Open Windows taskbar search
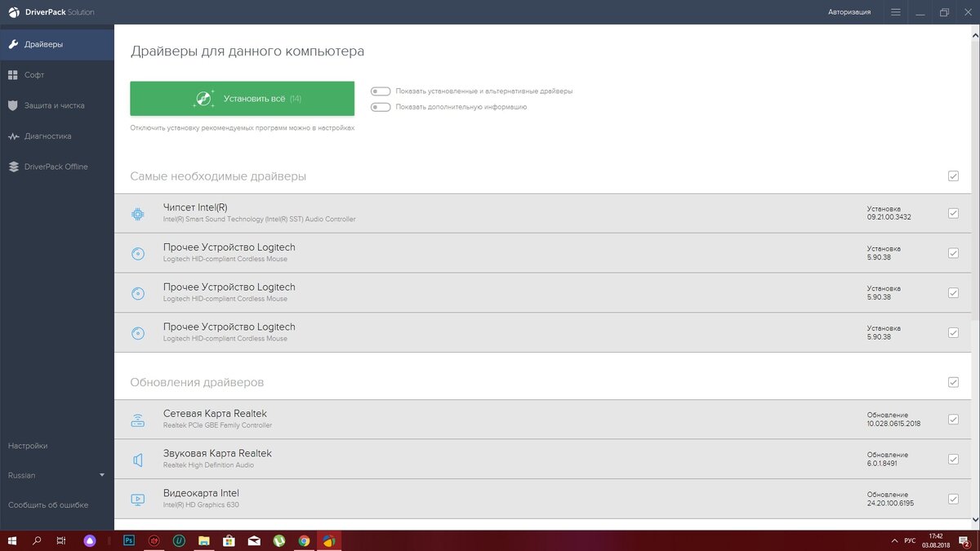Screen dimensions: 980x551 tap(37, 540)
